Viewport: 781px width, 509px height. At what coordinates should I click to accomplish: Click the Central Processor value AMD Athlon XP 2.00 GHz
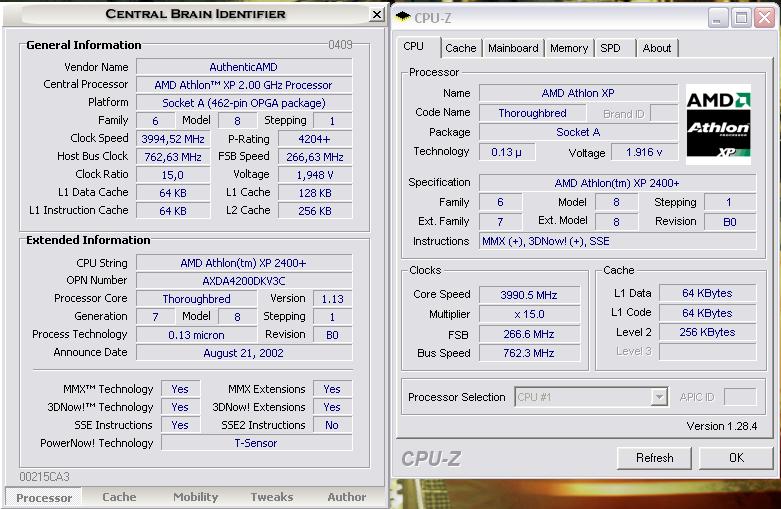pos(244,85)
